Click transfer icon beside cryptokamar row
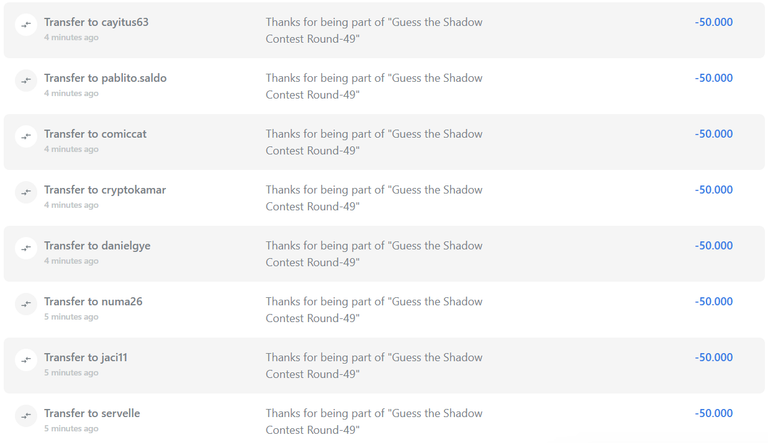Image resolution: width=768 pixels, height=443 pixels. [26, 192]
